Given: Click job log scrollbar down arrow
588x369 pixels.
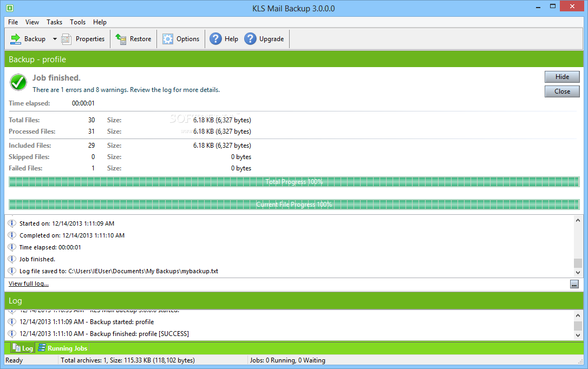Looking at the screenshot, I should 578,273.
